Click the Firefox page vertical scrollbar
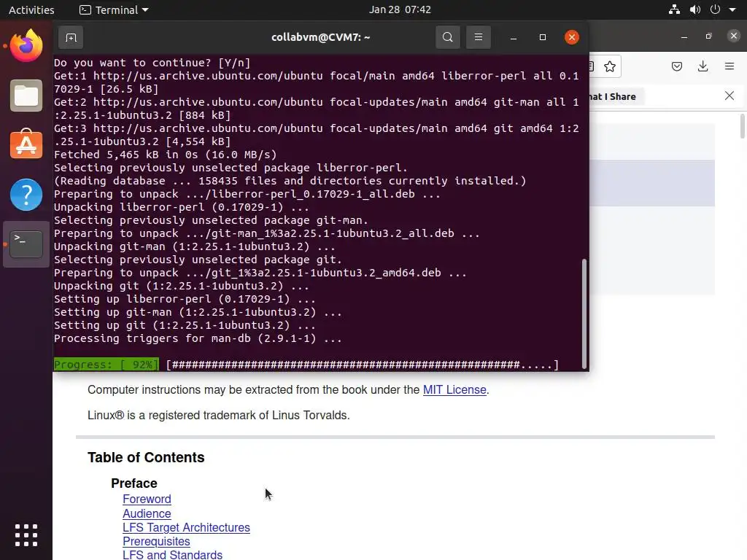This screenshot has height=560, width=747. pyautogui.click(x=742, y=126)
